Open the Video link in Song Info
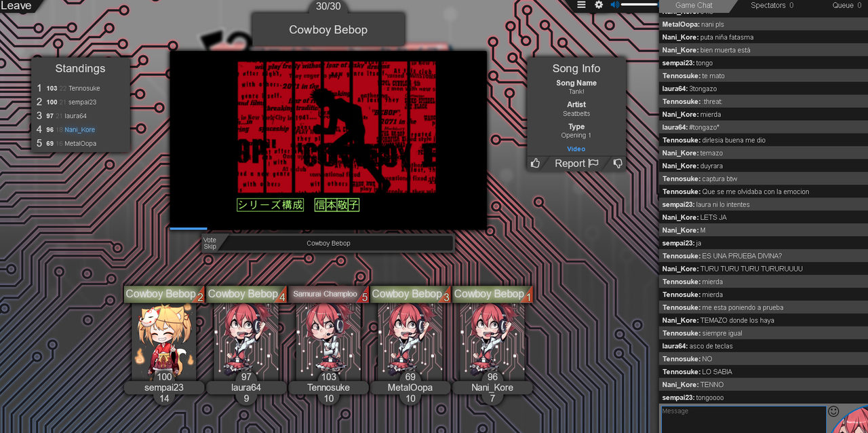 click(x=576, y=149)
